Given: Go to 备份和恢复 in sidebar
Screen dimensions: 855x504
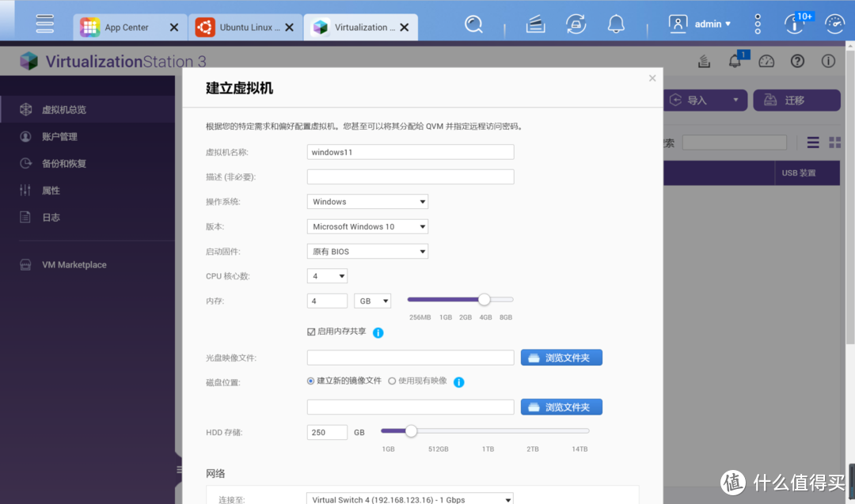Looking at the screenshot, I should [87, 164].
